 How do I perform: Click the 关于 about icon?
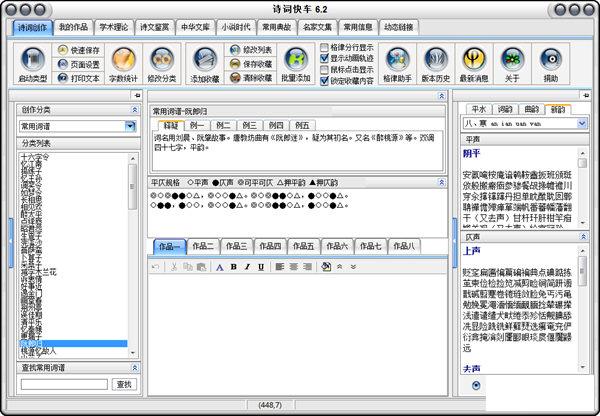(x=512, y=64)
